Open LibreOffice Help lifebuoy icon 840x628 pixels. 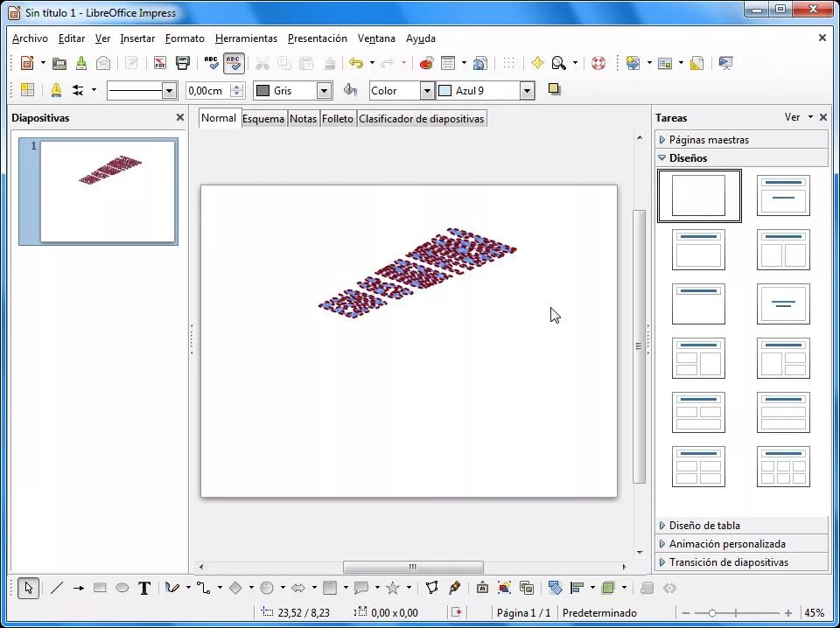pyautogui.click(x=598, y=63)
